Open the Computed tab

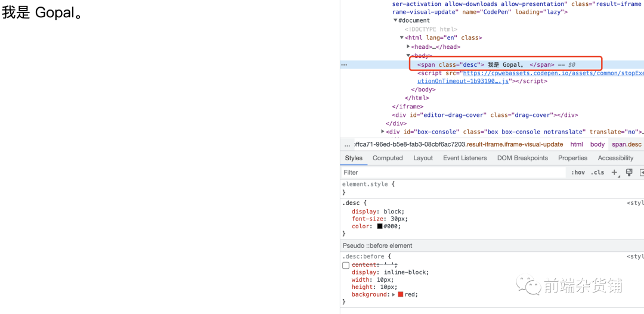click(388, 158)
